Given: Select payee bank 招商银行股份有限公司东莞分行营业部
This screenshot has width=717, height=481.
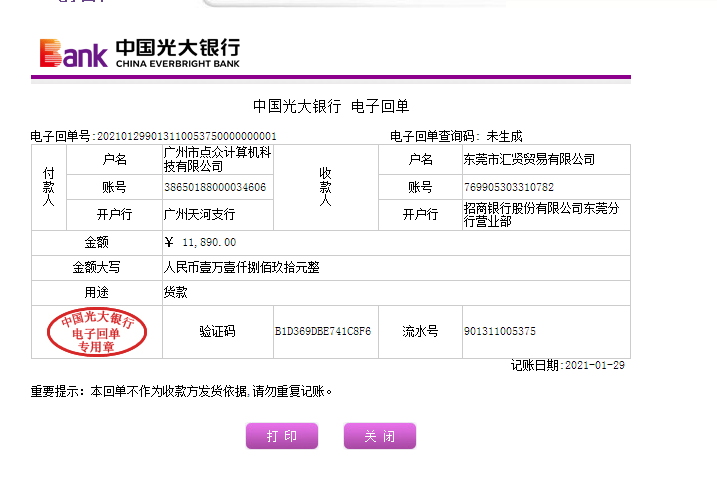Looking at the screenshot, I should 541,214.
